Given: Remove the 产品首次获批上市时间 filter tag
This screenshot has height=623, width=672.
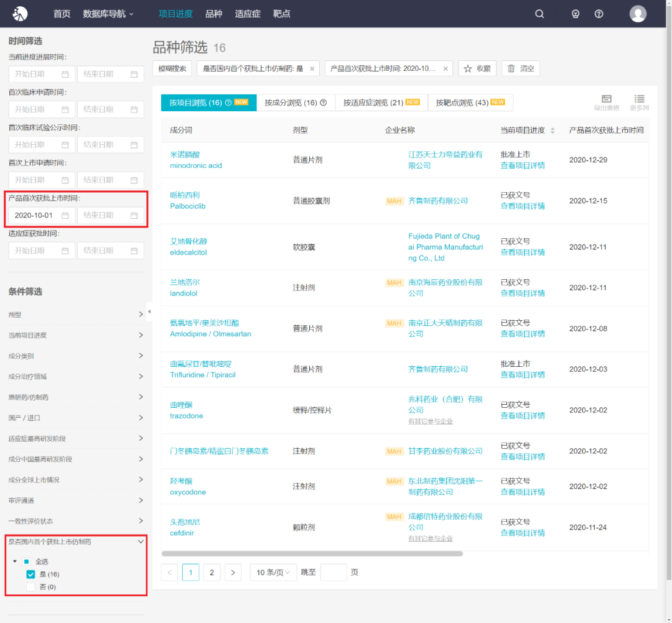Looking at the screenshot, I should (x=446, y=68).
